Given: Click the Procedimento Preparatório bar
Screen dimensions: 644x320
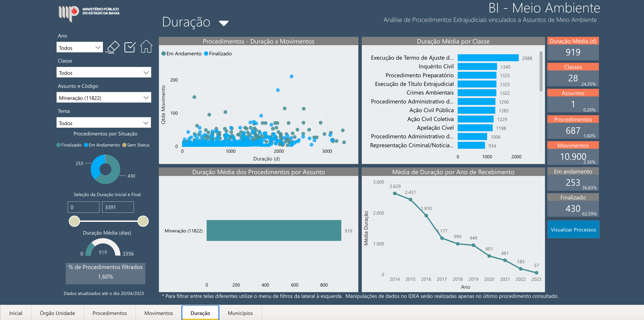Looking at the screenshot, I should coord(477,76).
